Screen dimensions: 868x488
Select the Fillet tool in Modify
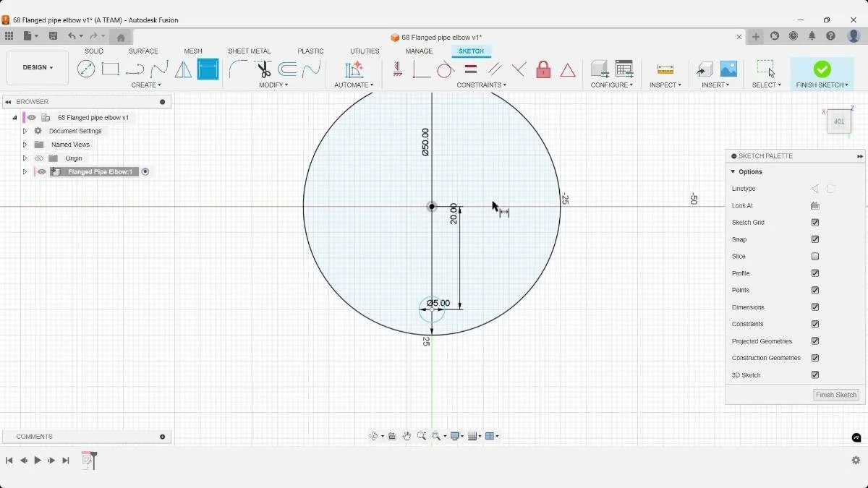[x=238, y=69]
